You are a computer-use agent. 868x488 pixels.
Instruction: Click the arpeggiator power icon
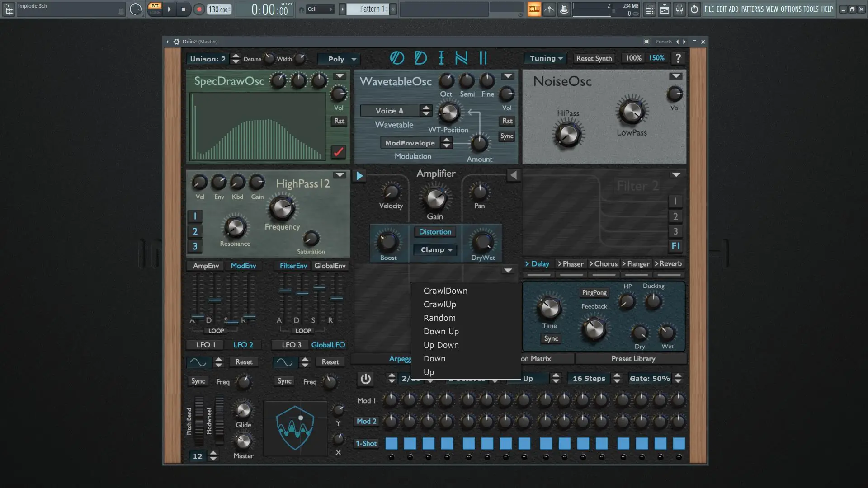coord(365,379)
